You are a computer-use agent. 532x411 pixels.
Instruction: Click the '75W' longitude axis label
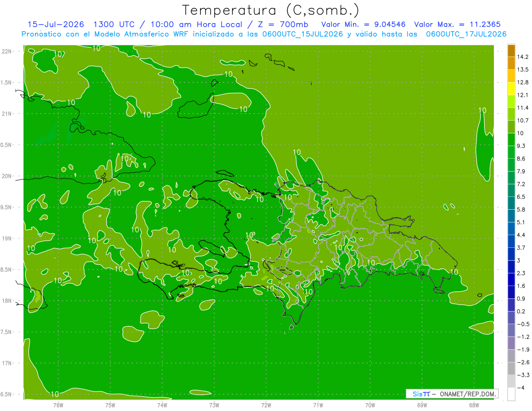click(110, 405)
